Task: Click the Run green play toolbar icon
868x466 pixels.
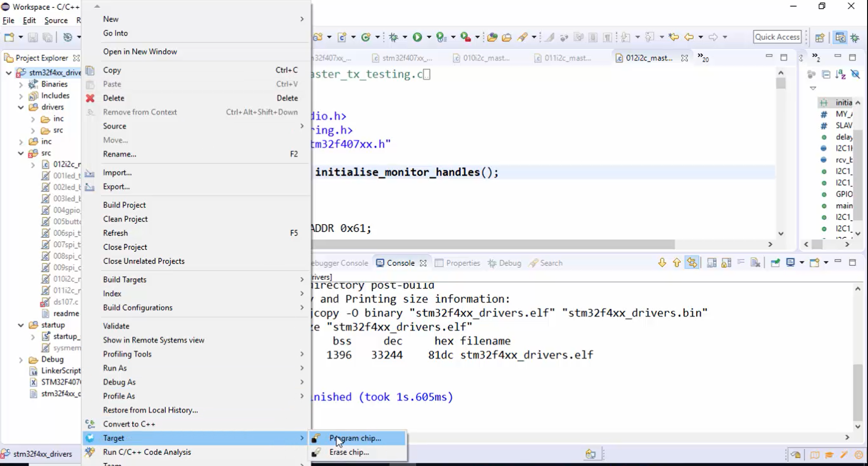Action: 417,37
